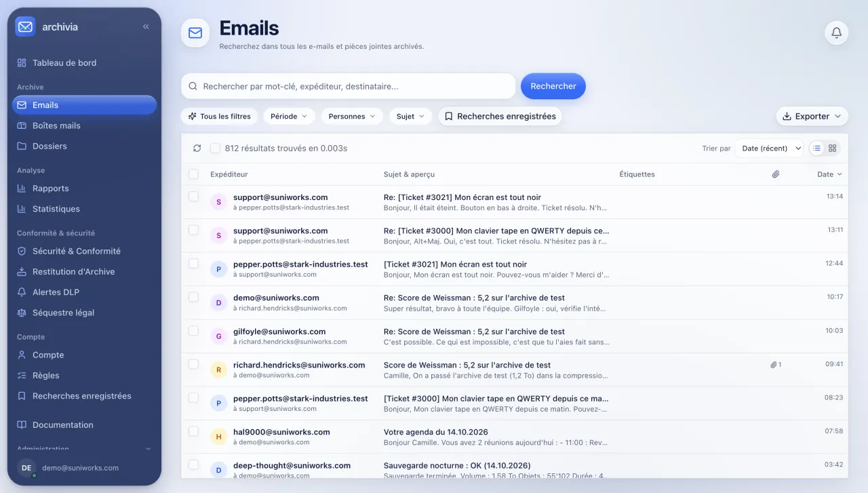Open Séquestre légal in sidebar

click(x=84, y=313)
